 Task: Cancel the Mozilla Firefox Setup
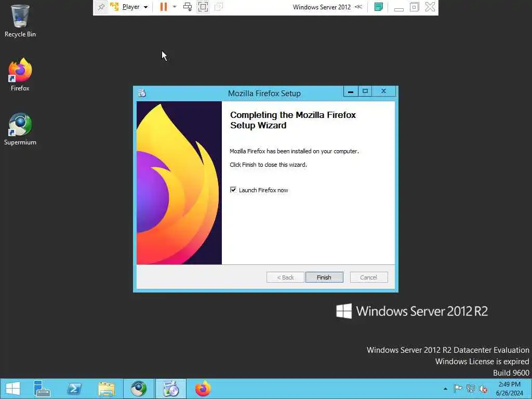click(368, 277)
